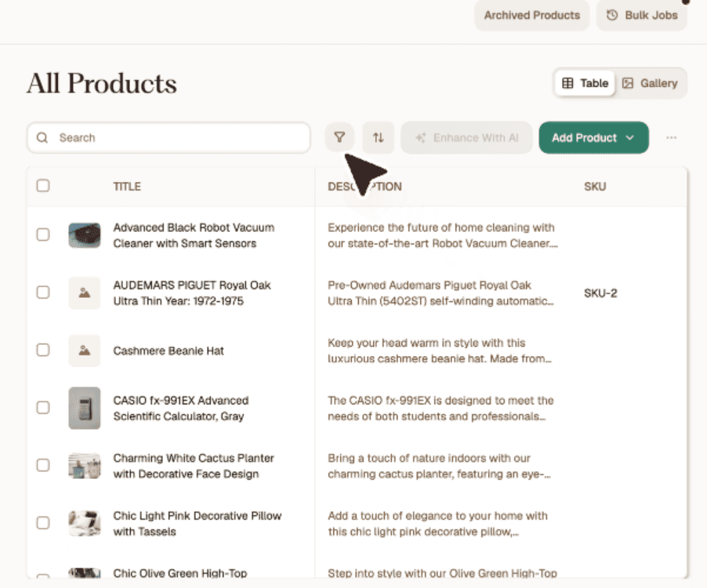Click into the Search input field
The image size is (707, 588).
(169, 137)
